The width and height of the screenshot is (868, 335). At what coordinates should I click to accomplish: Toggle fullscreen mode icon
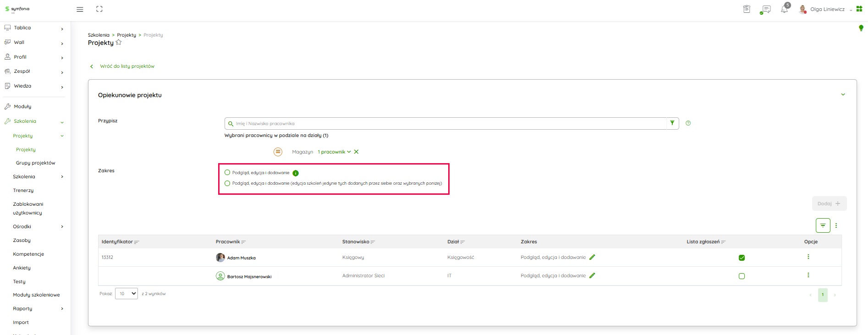tap(99, 9)
